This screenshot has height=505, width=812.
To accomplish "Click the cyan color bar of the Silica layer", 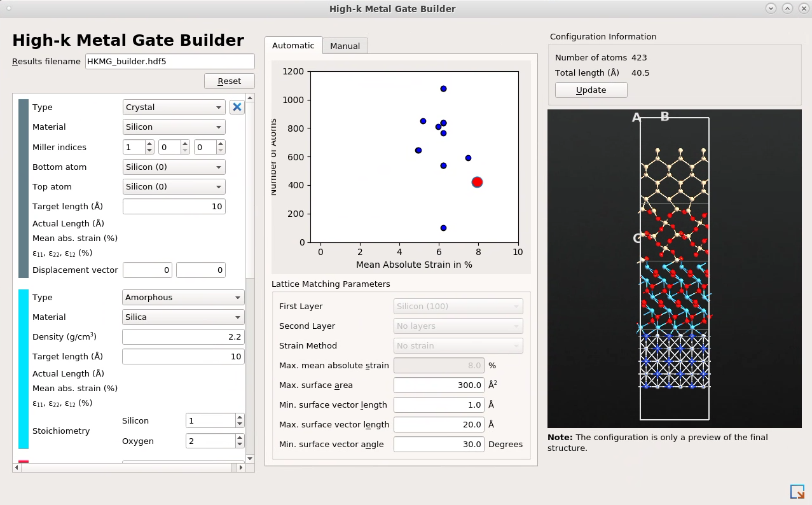I will [x=24, y=370].
